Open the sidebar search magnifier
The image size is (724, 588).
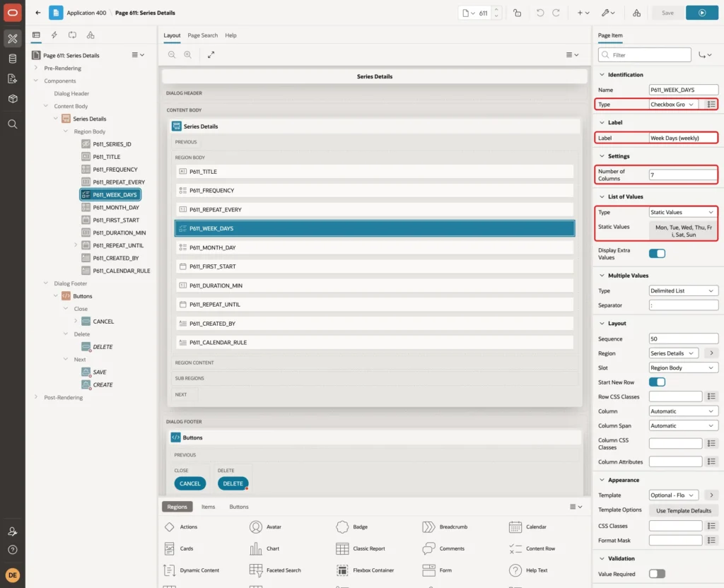click(x=13, y=124)
